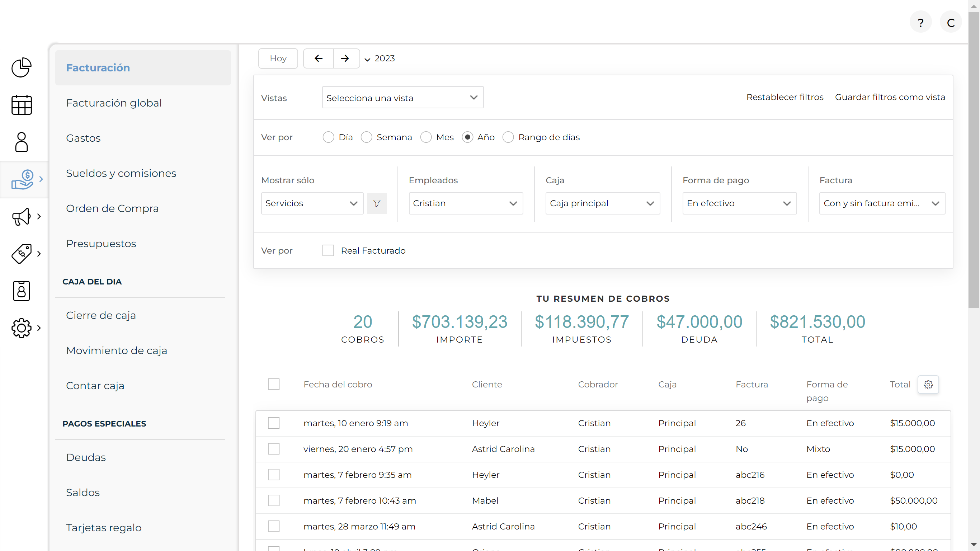Click the Mixto payment method cell
Image resolution: width=980 pixels, height=551 pixels.
(818, 449)
